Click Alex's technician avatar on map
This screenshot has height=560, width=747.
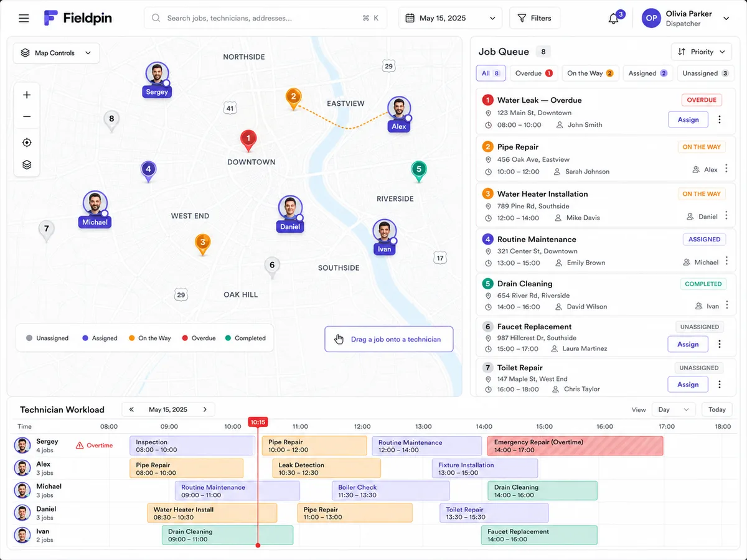coord(399,109)
